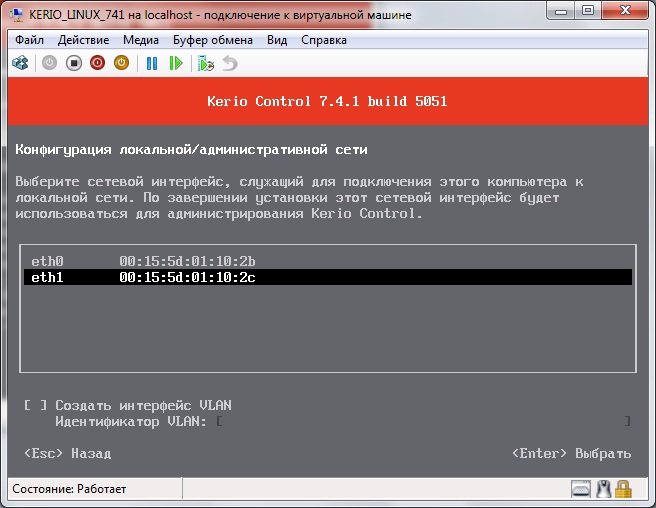Screen dimensions: 656x508
Task: Click the keyboard status icon
Action: click(x=581, y=489)
